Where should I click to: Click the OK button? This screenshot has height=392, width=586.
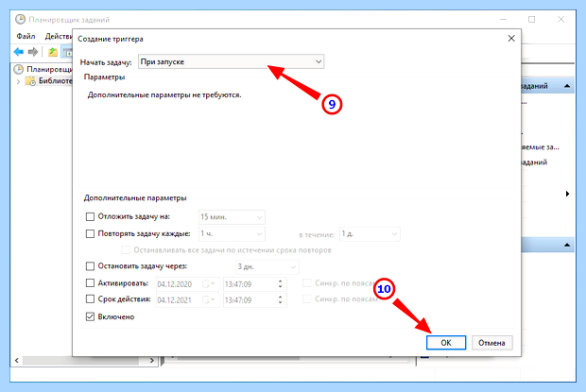tap(446, 343)
